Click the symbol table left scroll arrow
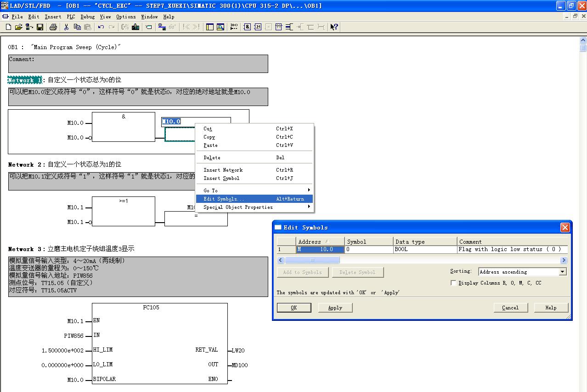 [x=281, y=260]
